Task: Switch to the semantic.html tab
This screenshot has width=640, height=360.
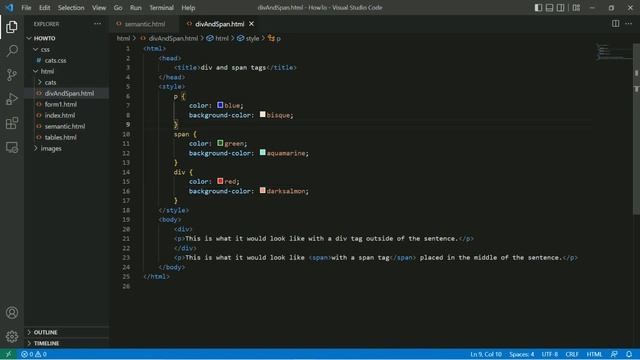Action: tap(144, 24)
